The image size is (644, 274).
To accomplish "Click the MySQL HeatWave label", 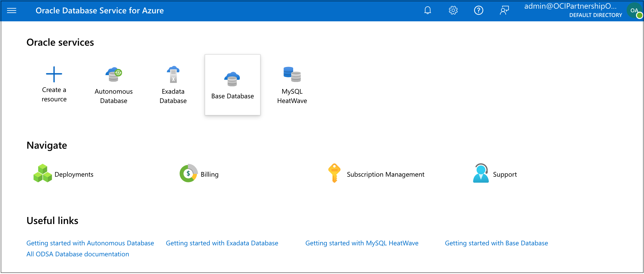I will [x=292, y=96].
